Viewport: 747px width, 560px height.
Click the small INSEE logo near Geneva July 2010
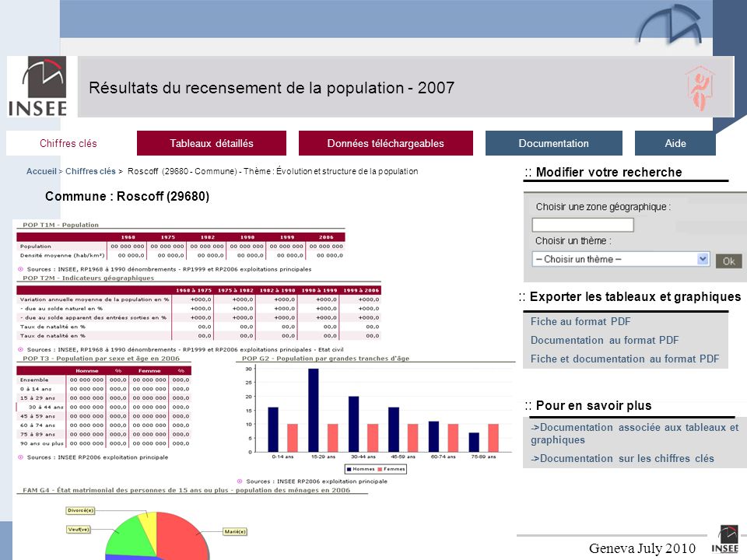[724, 540]
